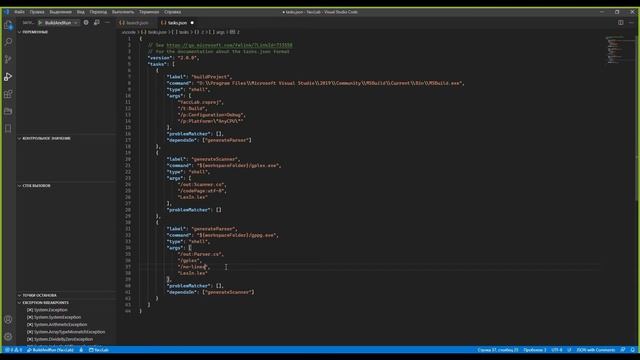Image resolution: width=640 pixels, height=360 pixels.
Task: Toggle System.SystemException breakpoint checkbox
Action: click(30, 317)
